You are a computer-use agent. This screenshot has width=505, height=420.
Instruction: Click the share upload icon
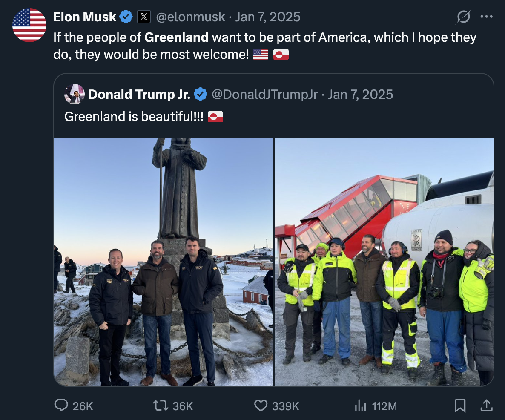[486, 406]
